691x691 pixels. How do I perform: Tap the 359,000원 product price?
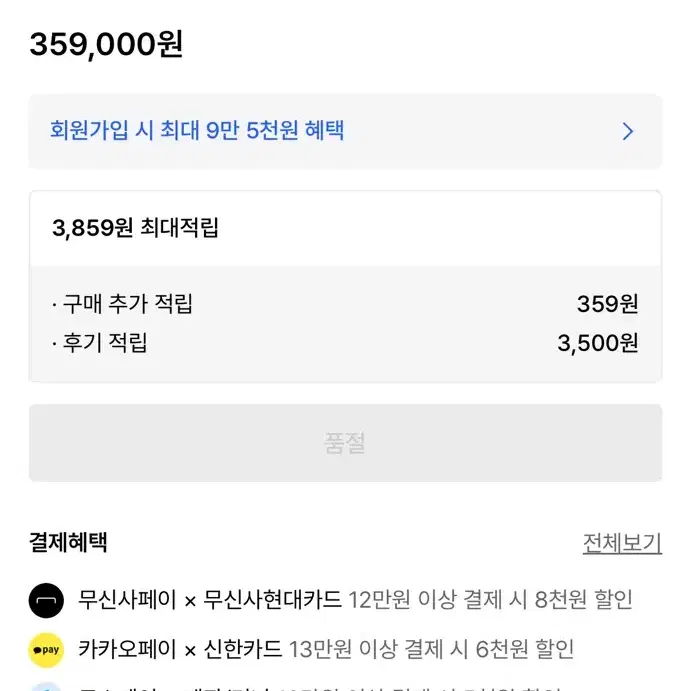click(x=106, y=45)
